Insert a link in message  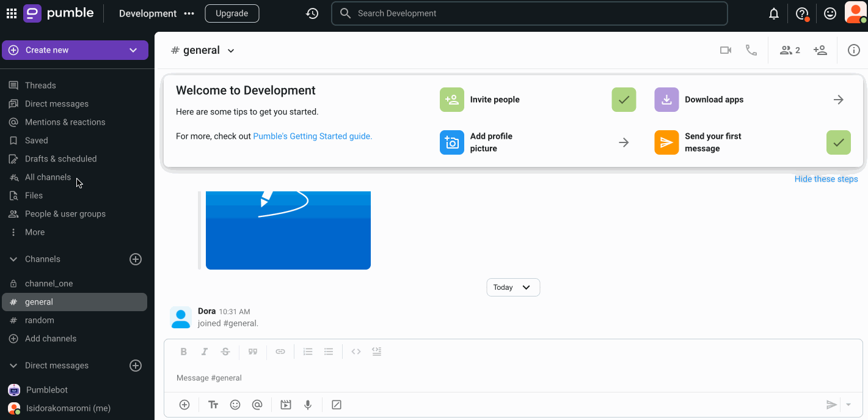[x=280, y=352]
